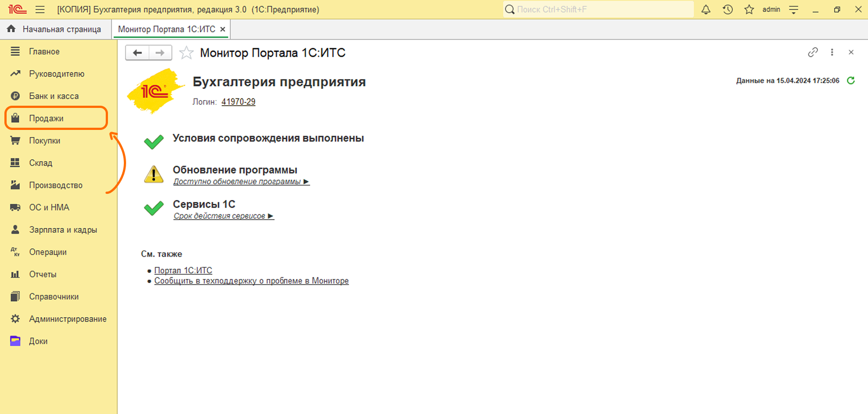Open the three-dot more actions menu
Viewport: 868px width, 414px height.
tap(832, 52)
